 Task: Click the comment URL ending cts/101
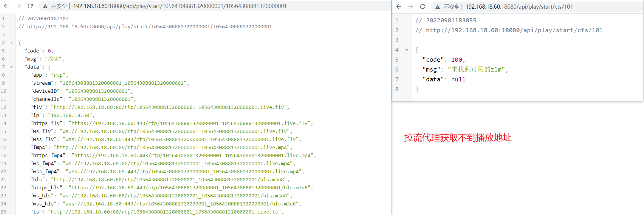(x=514, y=30)
